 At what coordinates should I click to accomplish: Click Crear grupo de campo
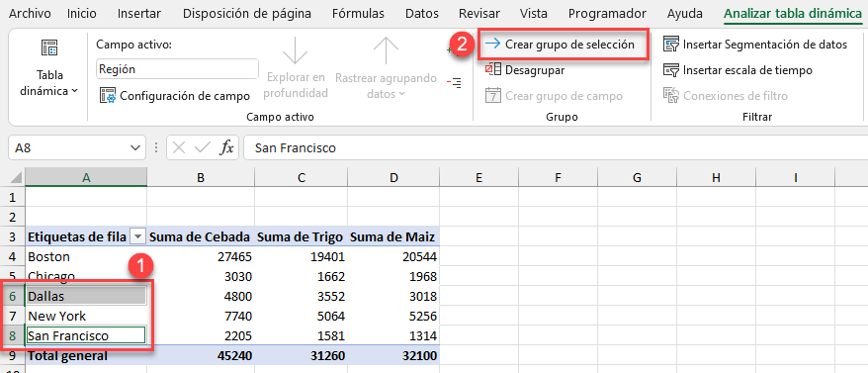[x=555, y=96]
